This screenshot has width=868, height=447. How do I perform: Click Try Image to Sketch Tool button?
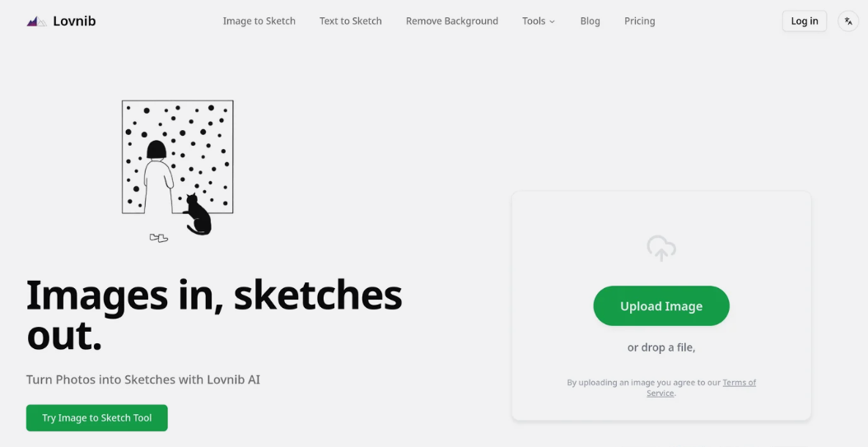pyautogui.click(x=96, y=418)
